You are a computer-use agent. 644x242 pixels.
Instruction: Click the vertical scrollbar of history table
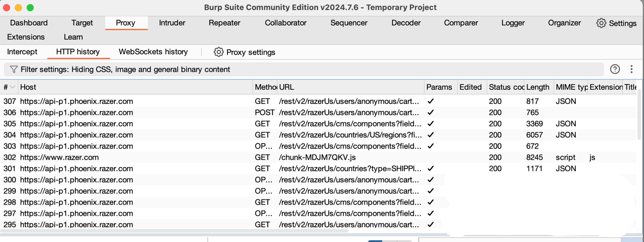point(639,116)
